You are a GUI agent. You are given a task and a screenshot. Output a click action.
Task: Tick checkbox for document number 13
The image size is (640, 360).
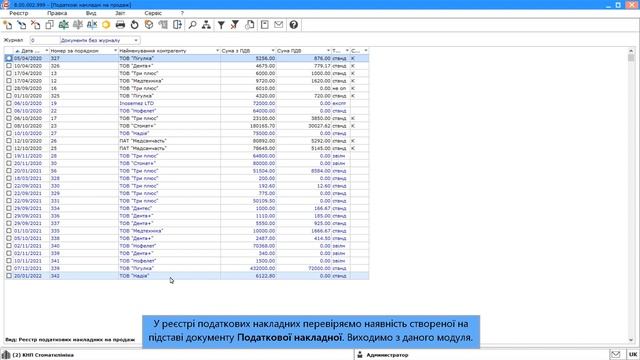tap(9, 73)
